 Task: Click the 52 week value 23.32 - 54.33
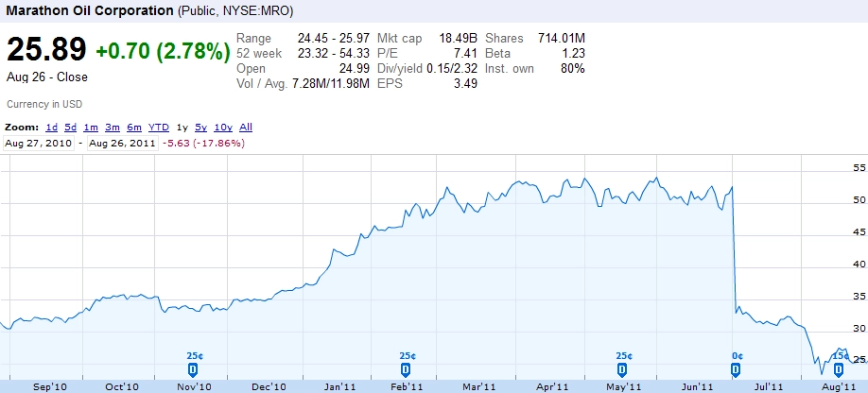click(333, 54)
